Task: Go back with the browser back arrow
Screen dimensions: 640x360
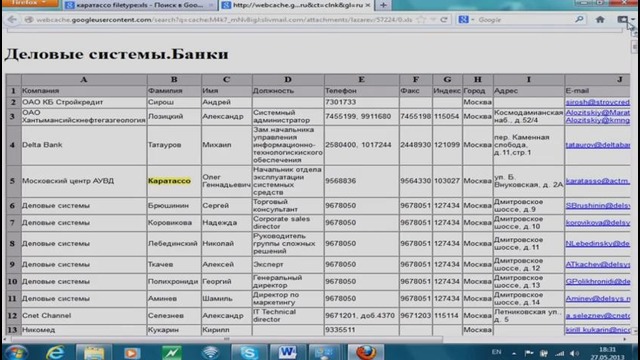Action: point(12,20)
